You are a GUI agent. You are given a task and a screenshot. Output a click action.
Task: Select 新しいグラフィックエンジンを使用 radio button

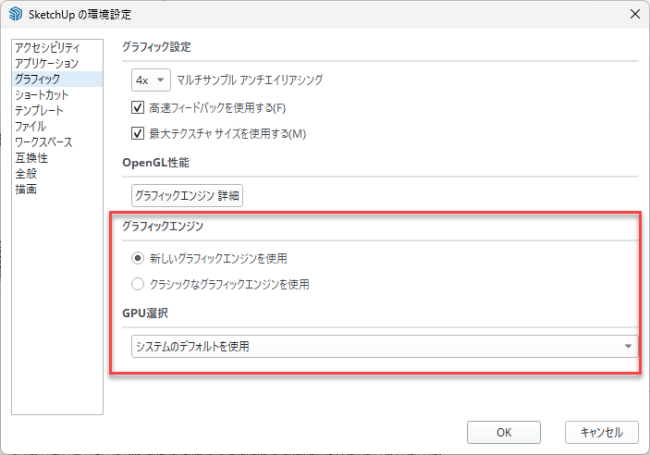[137, 258]
